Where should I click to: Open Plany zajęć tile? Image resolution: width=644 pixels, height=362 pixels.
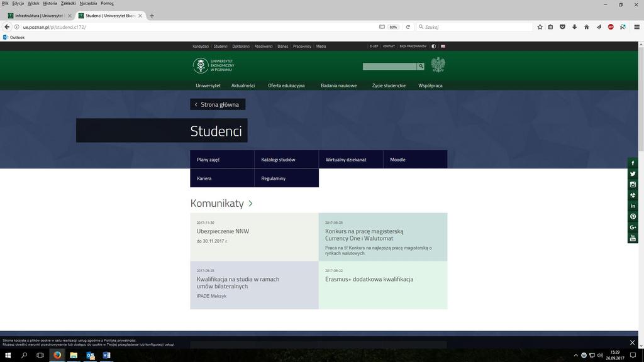(x=222, y=159)
